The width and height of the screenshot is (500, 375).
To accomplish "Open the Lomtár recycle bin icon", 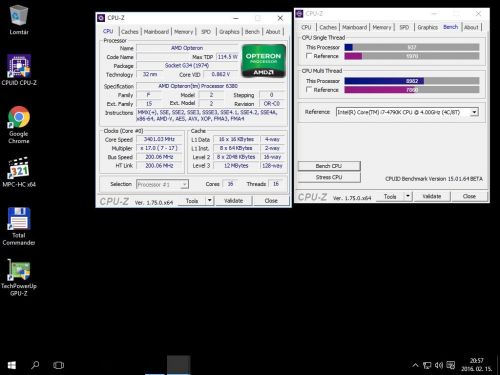I will coord(19,20).
